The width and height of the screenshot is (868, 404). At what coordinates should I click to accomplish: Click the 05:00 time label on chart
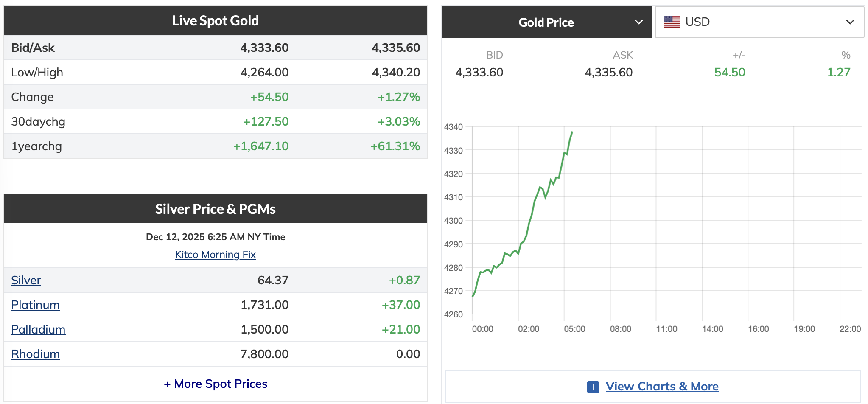point(574,329)
